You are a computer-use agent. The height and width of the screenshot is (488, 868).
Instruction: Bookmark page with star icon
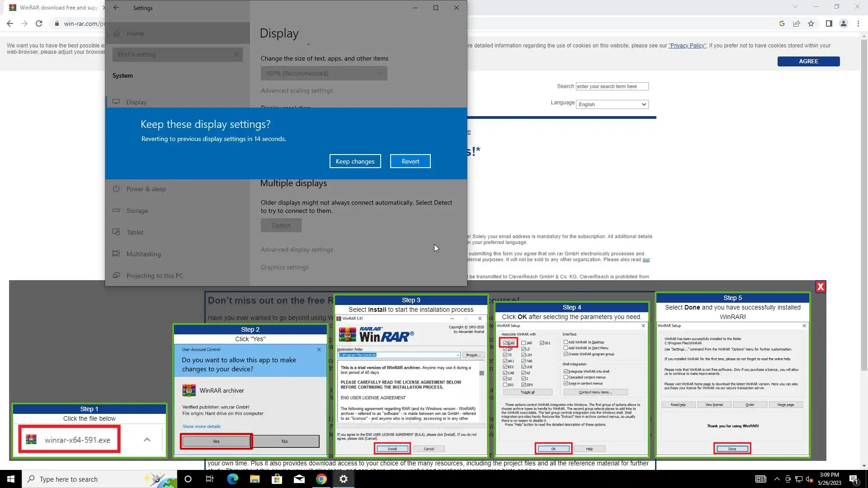[x=811, y=23]
